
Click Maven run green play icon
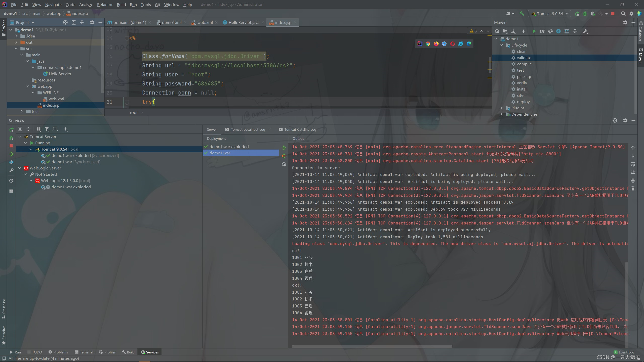[534, 31]
